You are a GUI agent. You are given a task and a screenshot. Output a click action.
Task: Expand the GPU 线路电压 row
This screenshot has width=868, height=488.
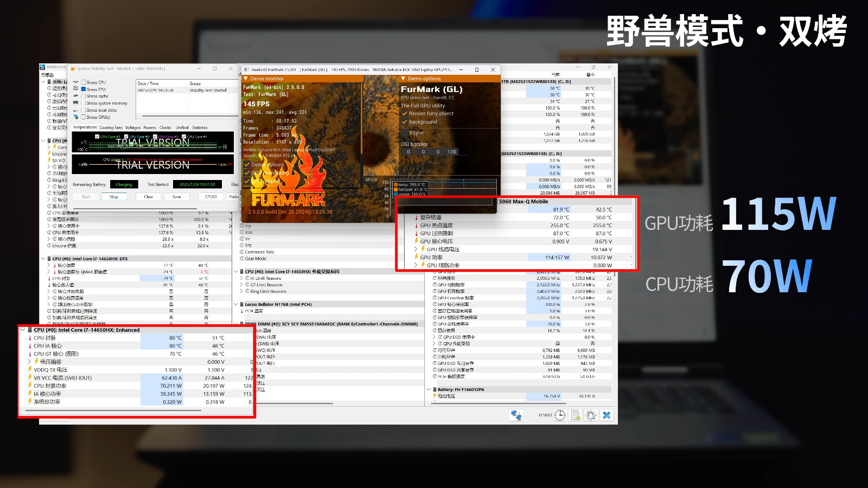point(416,249)
